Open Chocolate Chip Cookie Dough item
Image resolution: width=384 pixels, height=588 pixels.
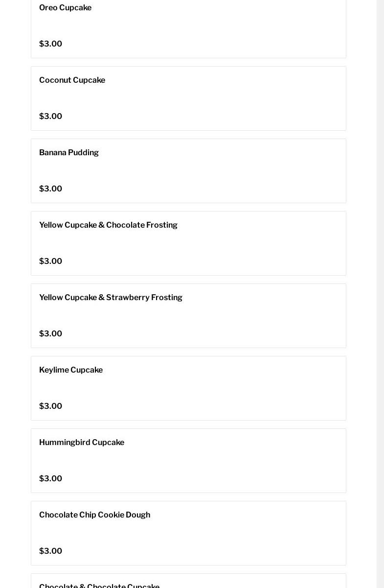(x=188, y=533)
